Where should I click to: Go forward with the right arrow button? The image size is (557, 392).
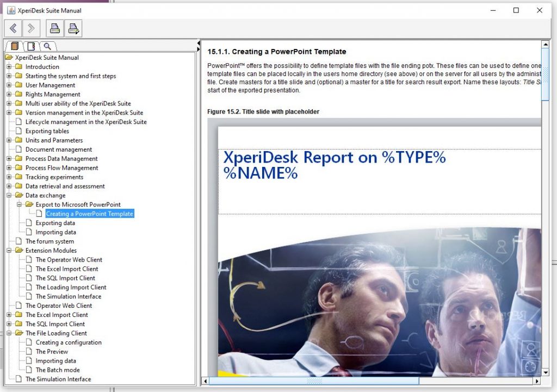point(31,28)
